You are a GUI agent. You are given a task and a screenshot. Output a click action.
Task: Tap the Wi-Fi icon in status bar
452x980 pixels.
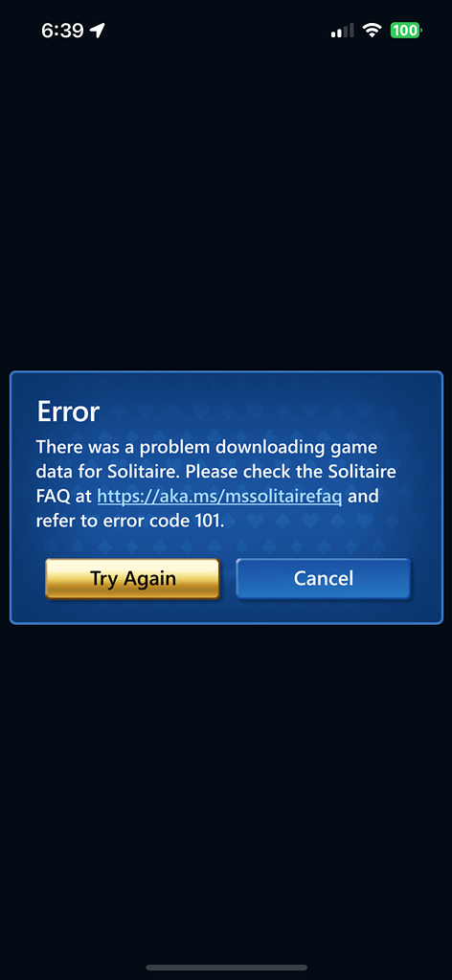coord(373,30)
